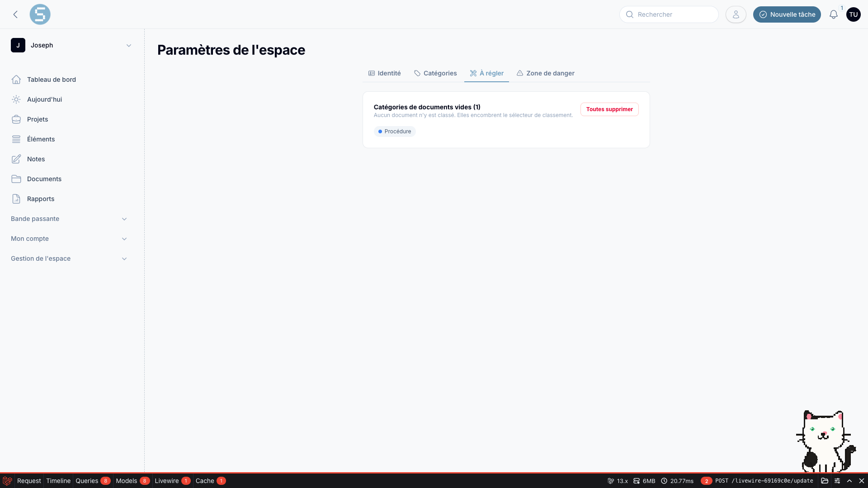Viewport: 868px width, 488px height.
Task: Switch to the Identité tab
Action: pyautogui.click(x=384, y=73)
